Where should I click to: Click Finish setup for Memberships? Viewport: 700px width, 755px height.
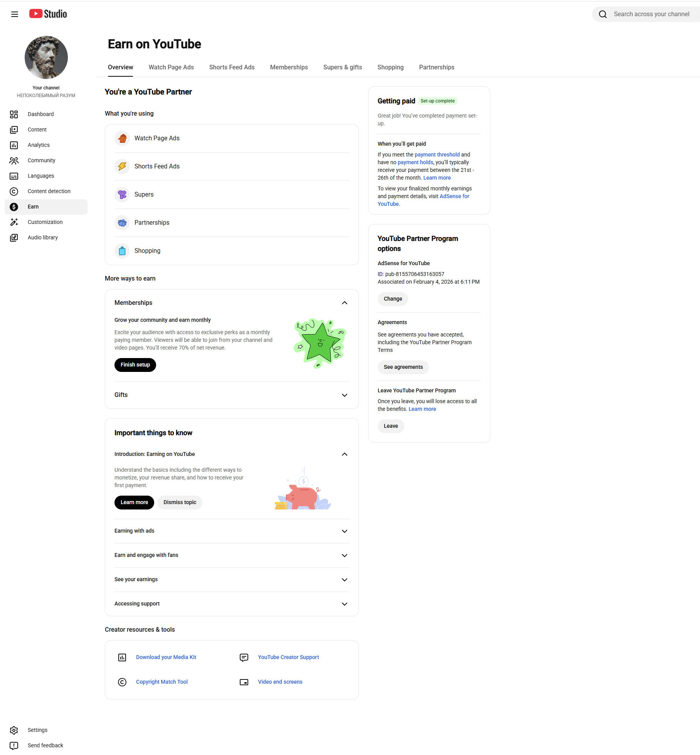135,365
